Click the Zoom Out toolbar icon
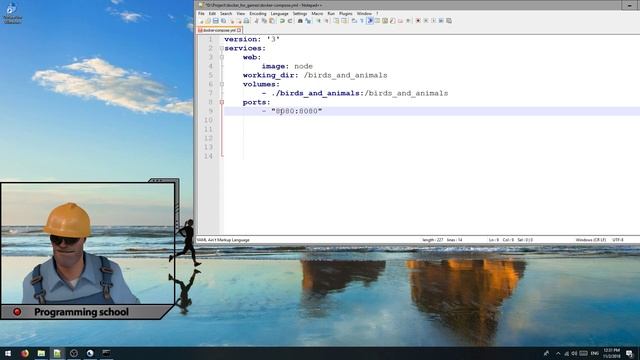 [327, 21]
